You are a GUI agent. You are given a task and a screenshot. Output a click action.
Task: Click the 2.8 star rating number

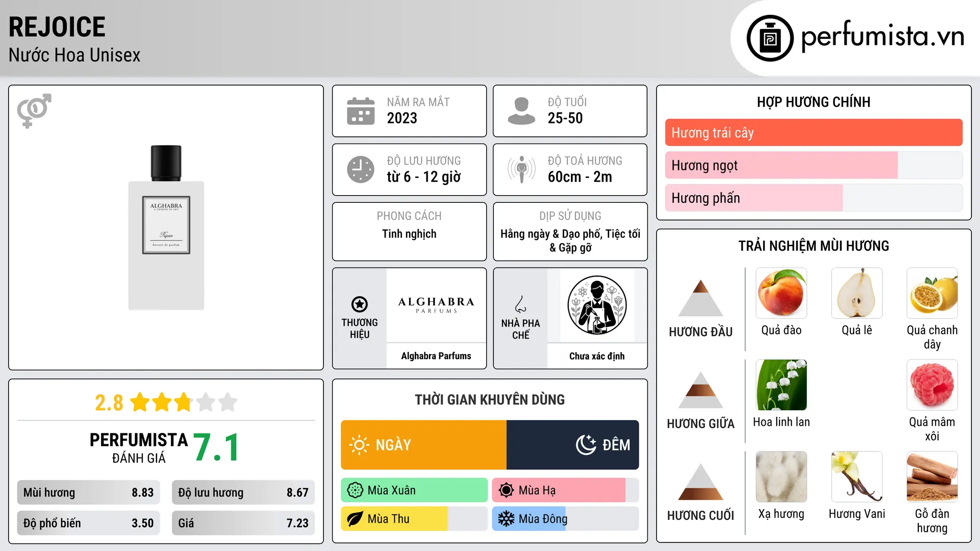109,403
